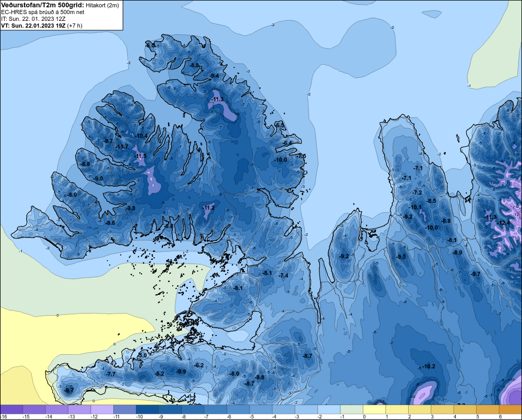Image resolution: width=522 pixels, height=420 pixels.
Task: Click the -5.0 temperature value on map
Action: (142, 355)
